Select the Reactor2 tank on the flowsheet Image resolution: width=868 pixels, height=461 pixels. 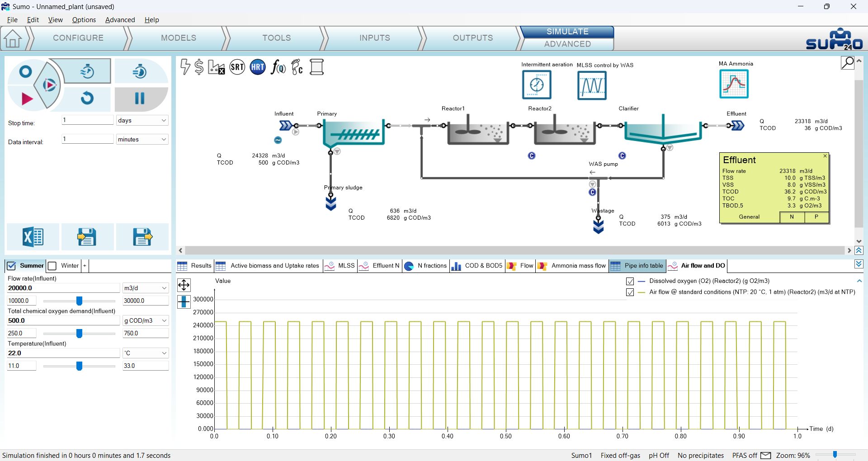coord(565,131)
